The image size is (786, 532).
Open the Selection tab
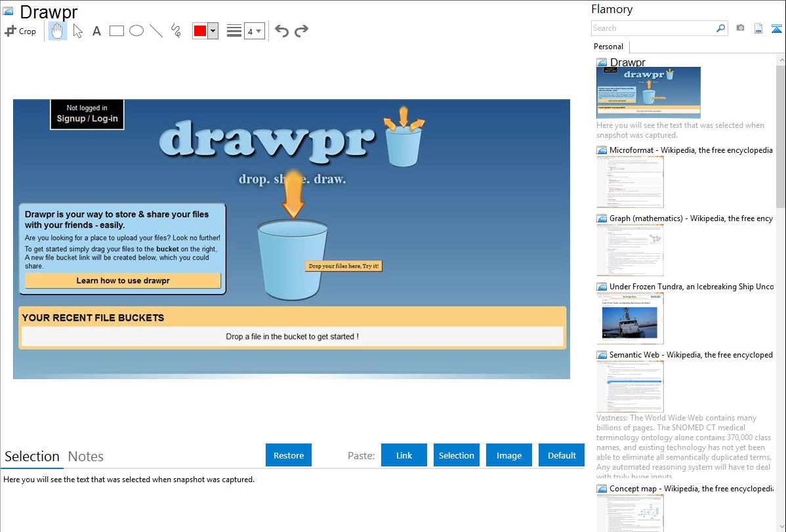pos(32,457)
